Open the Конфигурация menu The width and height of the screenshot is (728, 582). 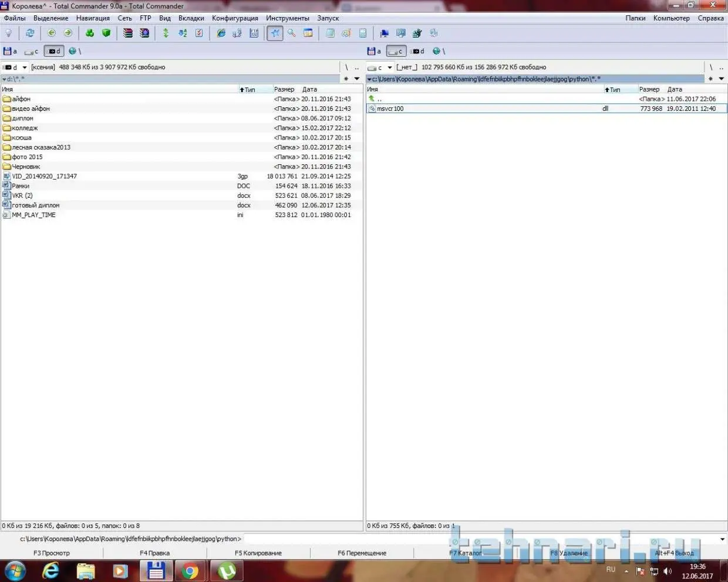(235, 18)
